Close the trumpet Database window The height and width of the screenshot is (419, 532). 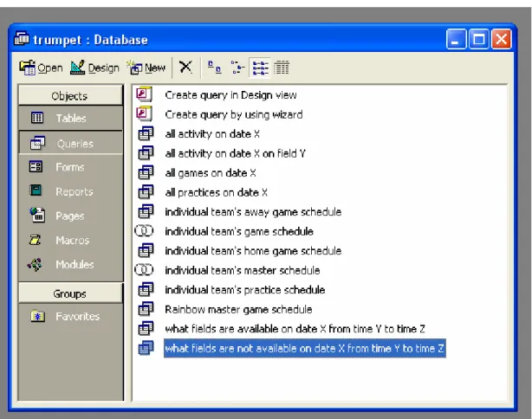pyautogui.click(x=501, y=39)
